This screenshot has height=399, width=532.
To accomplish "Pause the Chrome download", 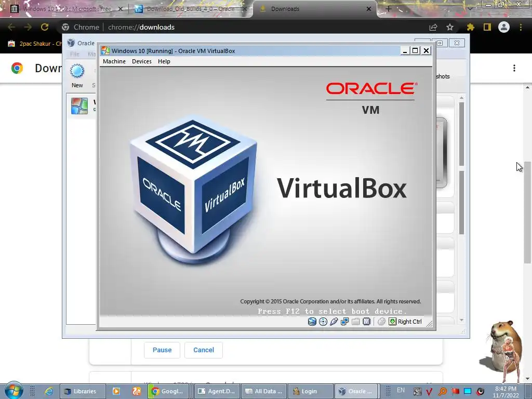I will click(162, 350).
